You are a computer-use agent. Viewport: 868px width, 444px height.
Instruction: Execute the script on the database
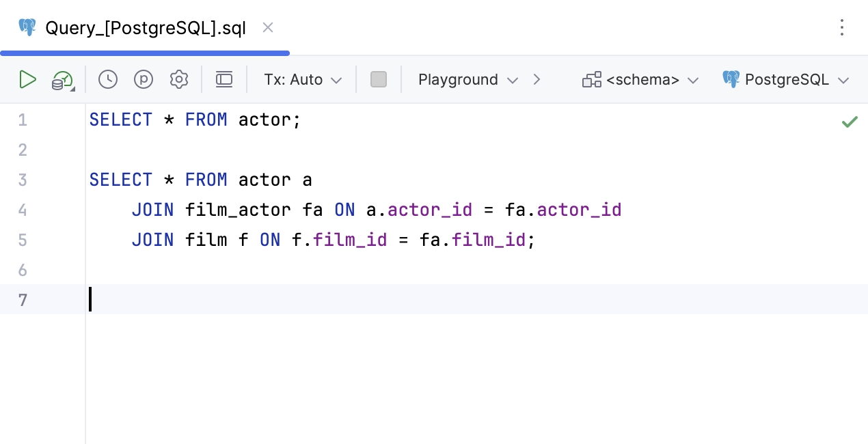pyautogui.click(x=60, y=79)
